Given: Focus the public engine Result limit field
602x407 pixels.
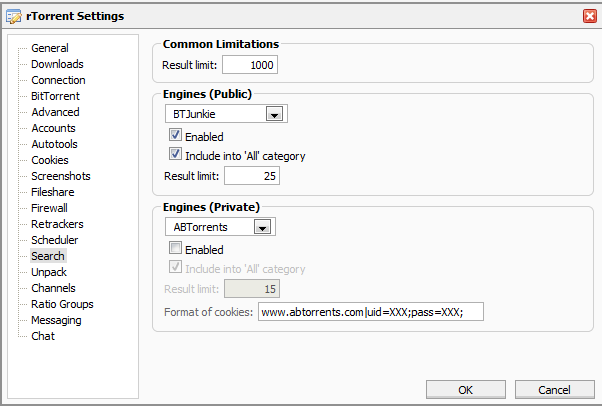Looking at the screenshot, I should [251, 176].
